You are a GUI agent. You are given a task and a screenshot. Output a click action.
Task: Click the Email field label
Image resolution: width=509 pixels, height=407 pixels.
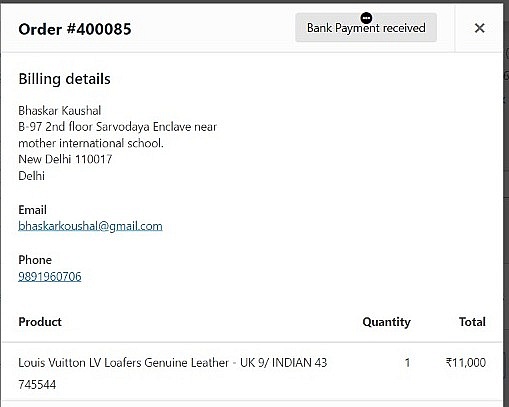pyautogui.click(x=32, y=210)
